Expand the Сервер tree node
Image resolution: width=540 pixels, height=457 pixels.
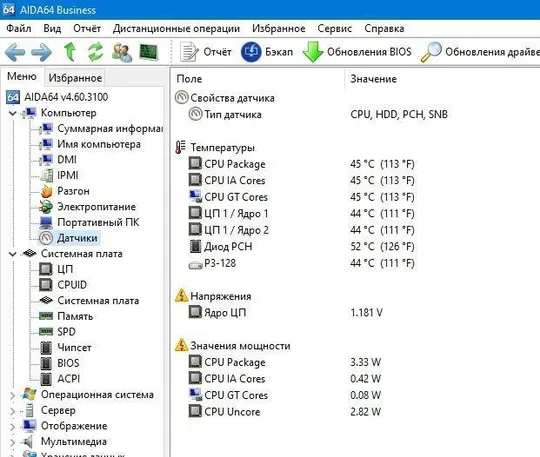12,411
